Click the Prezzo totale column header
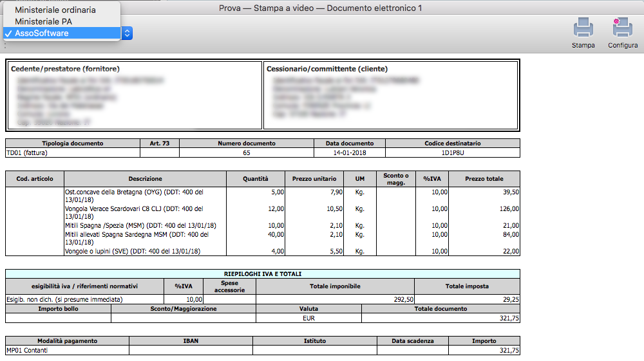The height and width of the screenshot is (361, 644). [484, 179]
